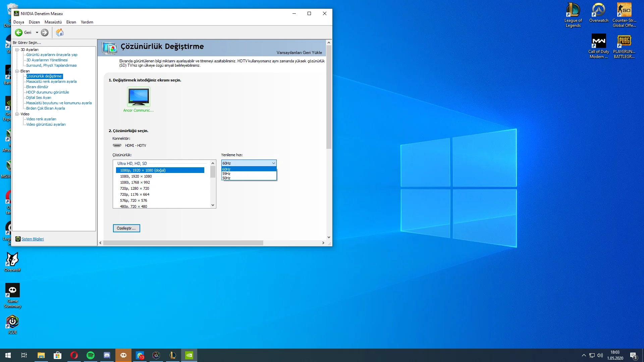Click the green Geri back arrow

coord(19,33)
